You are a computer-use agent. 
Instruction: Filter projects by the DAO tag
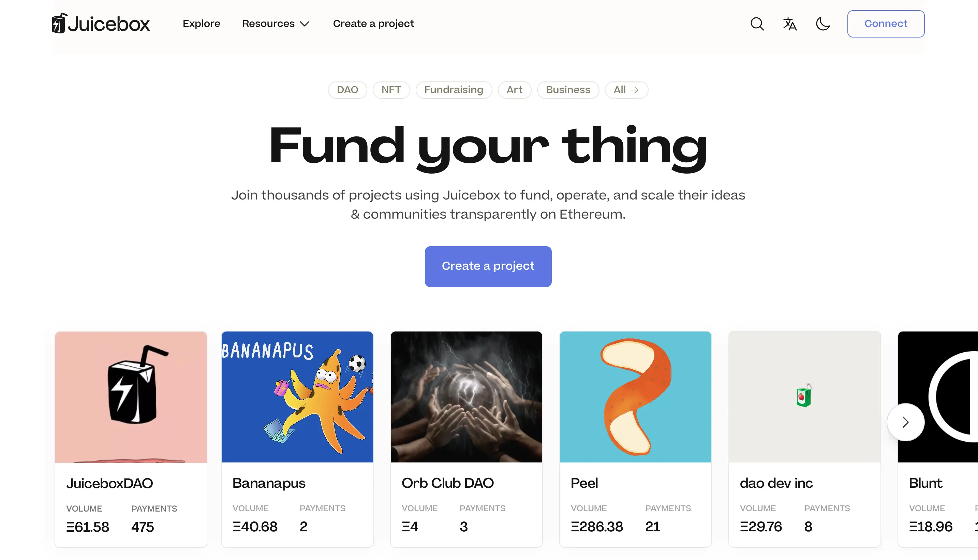coord(347,90)
